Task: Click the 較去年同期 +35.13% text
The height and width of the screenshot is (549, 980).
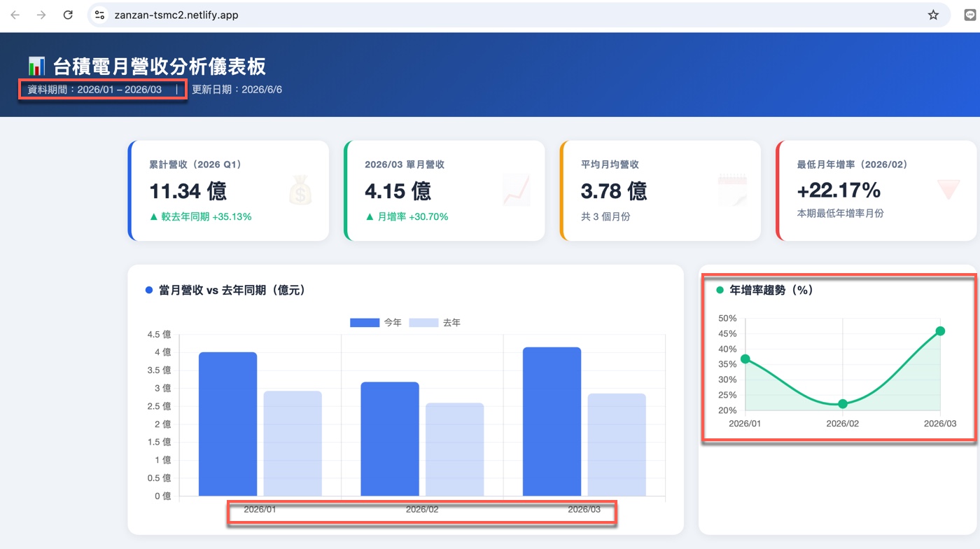Action: tap(200, 217)
